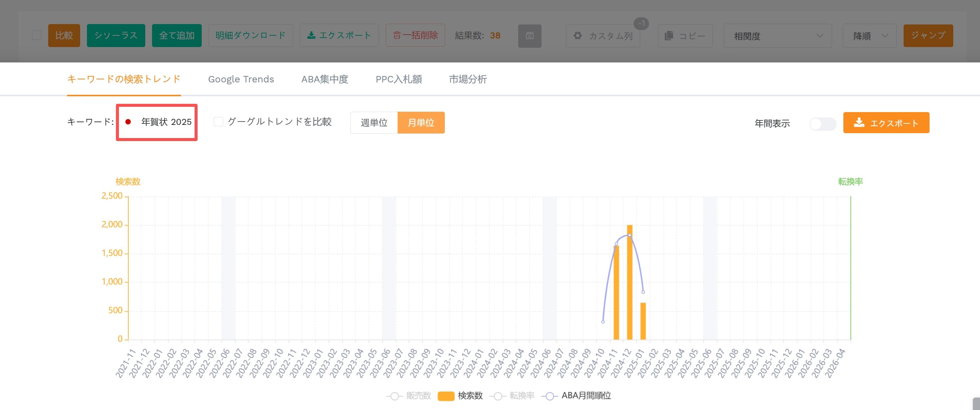This screenshot has width=980, height=410.
Task: Click the red dot beside 年賀状 2025
Action: [x=128, y=122]
